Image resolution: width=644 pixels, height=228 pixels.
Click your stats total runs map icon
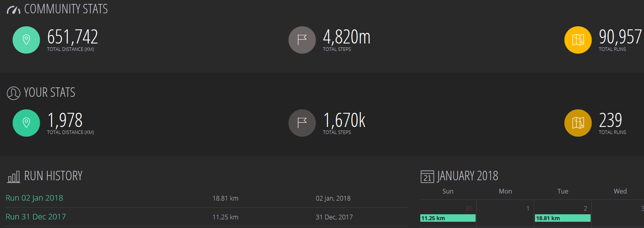tap(578, 123)
